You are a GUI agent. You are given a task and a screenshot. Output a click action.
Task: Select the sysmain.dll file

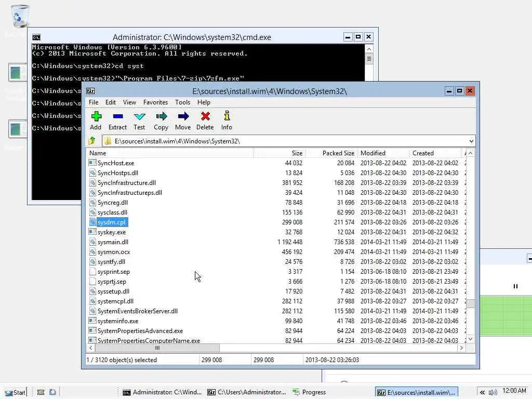tap(113, 242)
